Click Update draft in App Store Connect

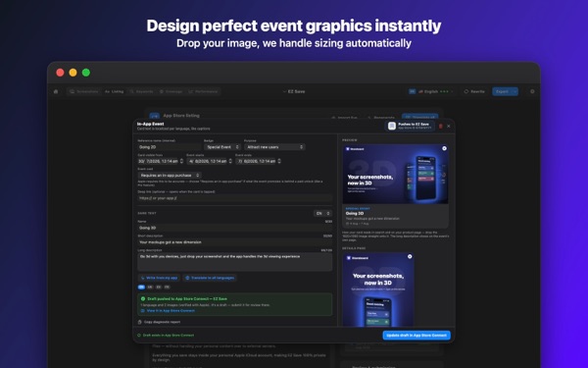click(x=416, y=336)
